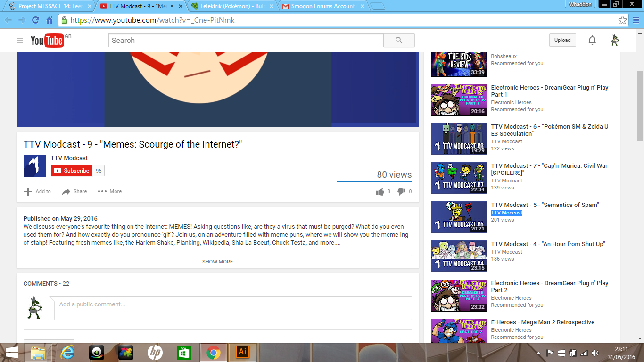Show hidden system tray icons
The width and height of the screenshot is (644, 362).
tap(539, 353)
